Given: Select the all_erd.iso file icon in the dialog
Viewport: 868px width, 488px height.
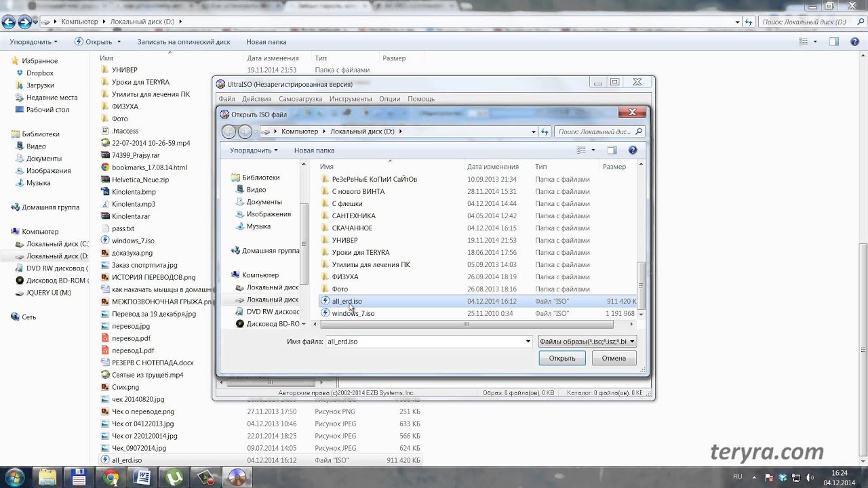Looking at the screenshot, I should coord(325,301).
